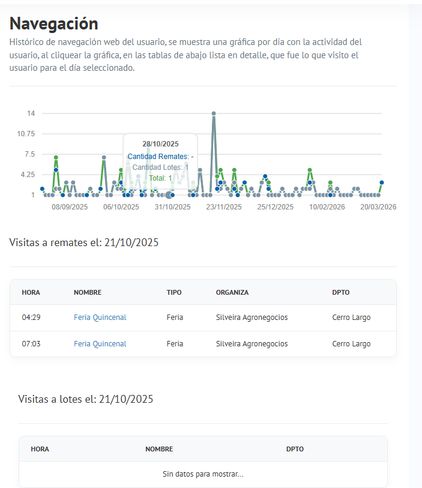Select the last chart point near 20/03/2026
This screenshot has width=422, height=488.
(382, 182)
